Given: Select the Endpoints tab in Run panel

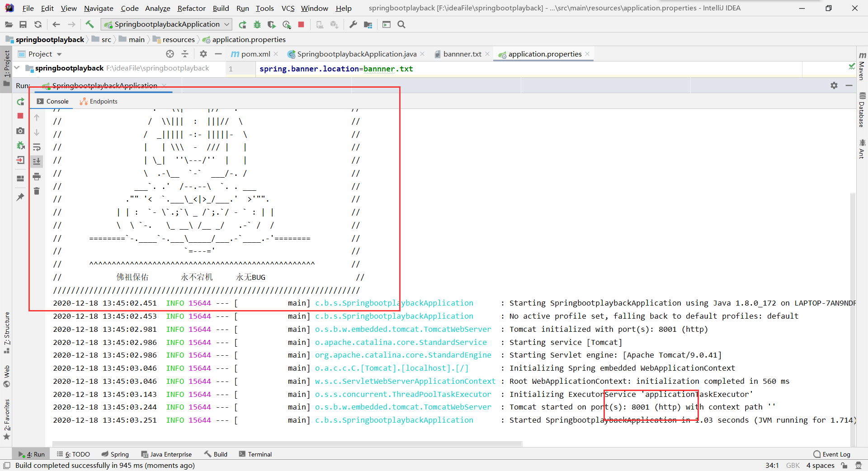Looking at the screenshot, I should 99,101.
